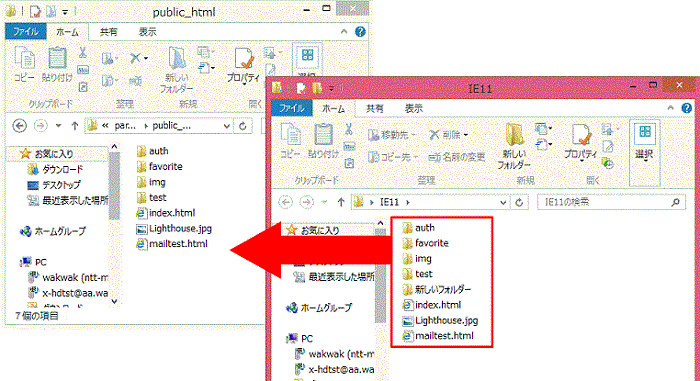Viewport: 700px width, 381px height.
Task: Click ダウンロード in public_html navigation pane
Action: tap(55, 169)
